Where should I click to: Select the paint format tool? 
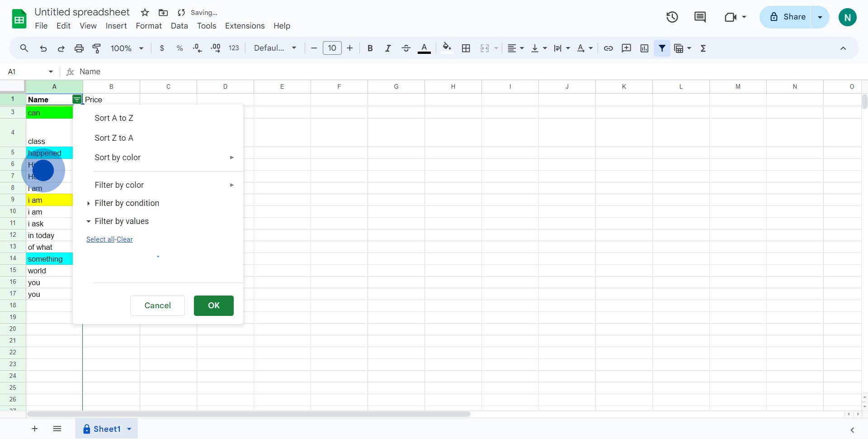coord(96,48)
